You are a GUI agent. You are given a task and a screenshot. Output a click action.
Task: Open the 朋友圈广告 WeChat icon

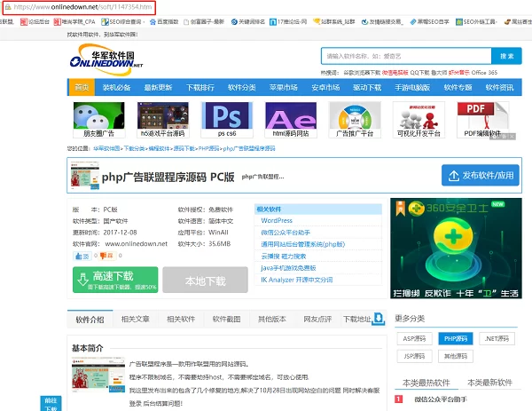95,115
